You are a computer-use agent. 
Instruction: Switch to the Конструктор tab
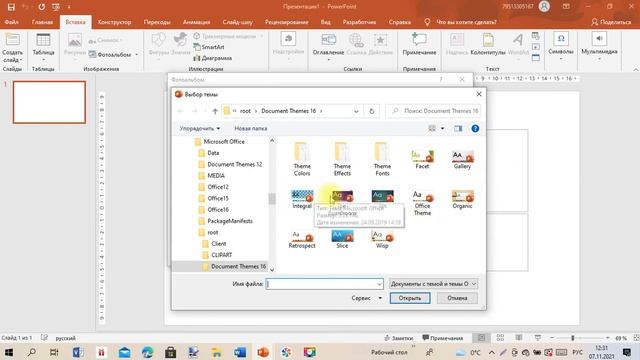[114, 22]
